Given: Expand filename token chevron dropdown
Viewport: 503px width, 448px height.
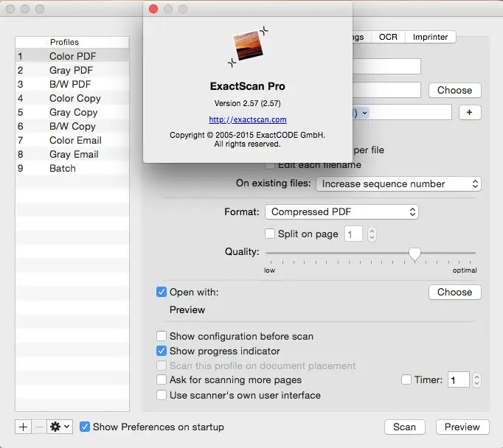Looking at the screenshot, I should [x=365, y=113].
